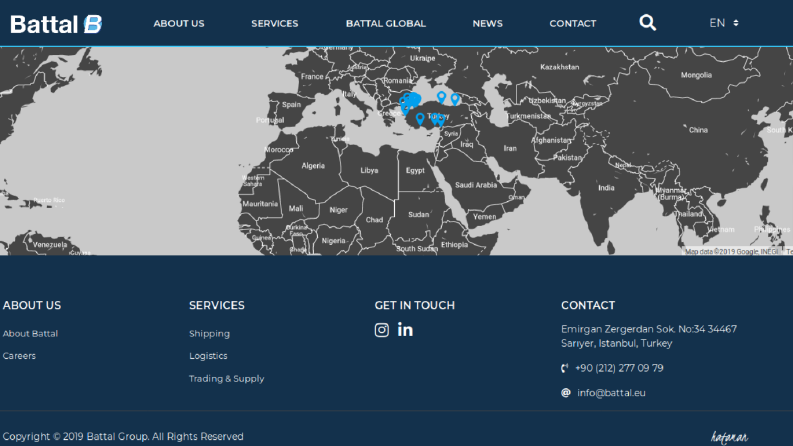This screenshot has height=446, width=793.
Task: Follow the Careers footer link
Action: 19,356
